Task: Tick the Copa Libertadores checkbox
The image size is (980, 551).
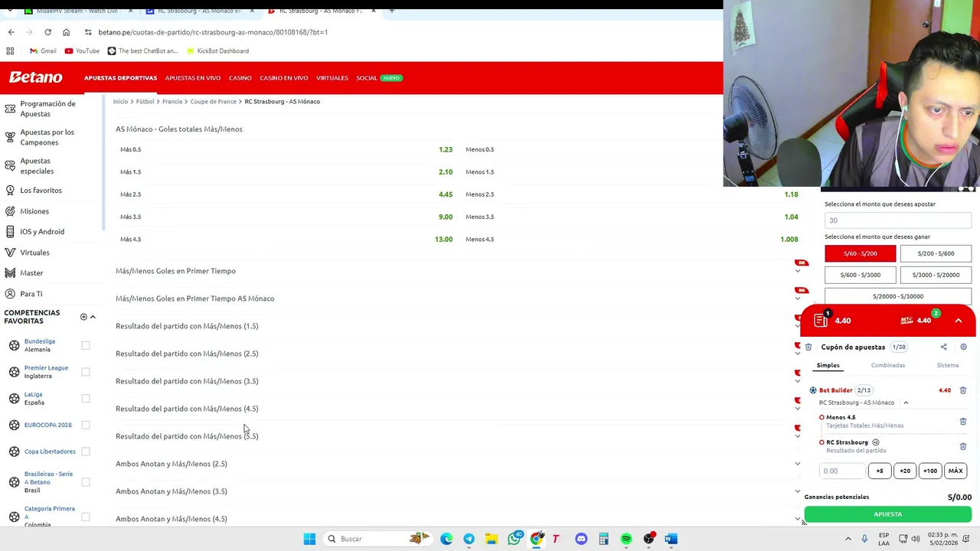Action: point(86,452)
